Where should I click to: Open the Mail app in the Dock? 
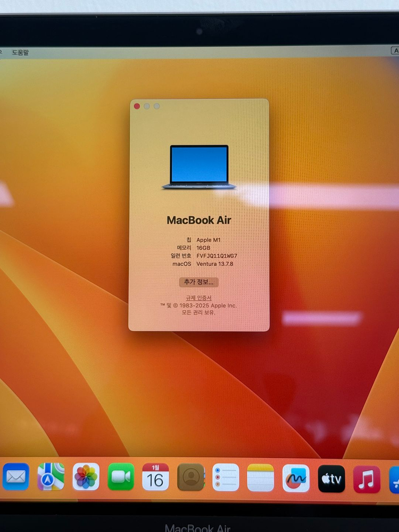point(15,477)
